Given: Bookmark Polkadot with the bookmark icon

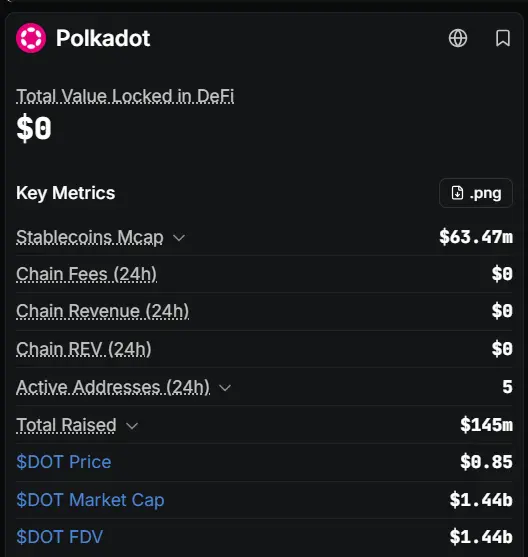Looking at the screenshot, I should pos(503,38).
